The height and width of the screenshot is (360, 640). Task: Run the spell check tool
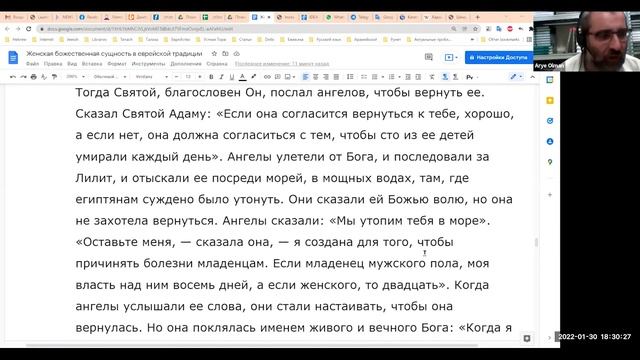point(44,77)
